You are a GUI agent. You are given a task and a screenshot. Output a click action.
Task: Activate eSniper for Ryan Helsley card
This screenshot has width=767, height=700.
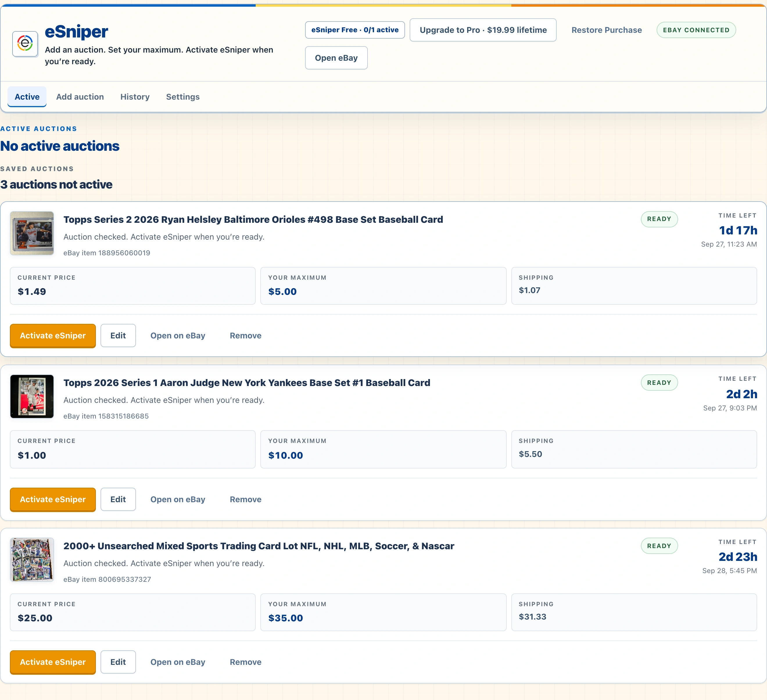(x=53, y=335)
